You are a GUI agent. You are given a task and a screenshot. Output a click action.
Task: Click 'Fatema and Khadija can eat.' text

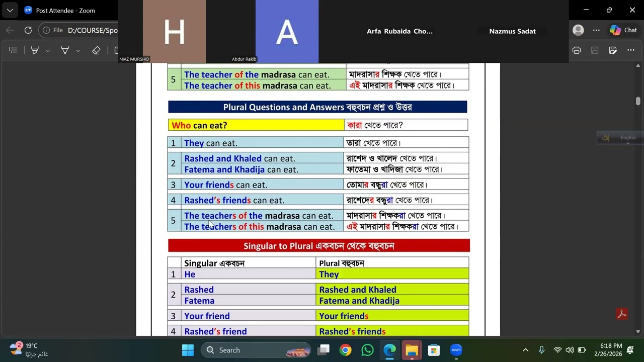tap(241, 169)
